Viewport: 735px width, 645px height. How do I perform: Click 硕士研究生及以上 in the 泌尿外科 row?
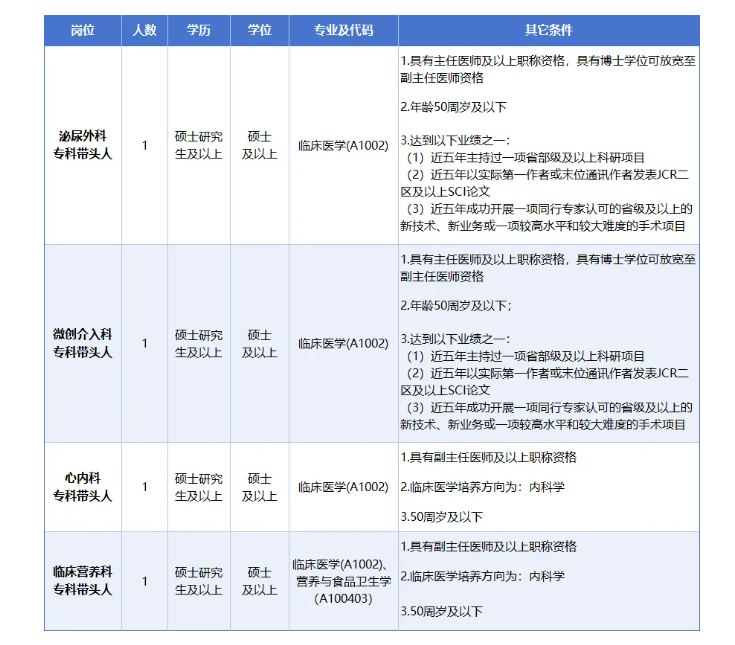pyautogui.click(x=199, y=145)
